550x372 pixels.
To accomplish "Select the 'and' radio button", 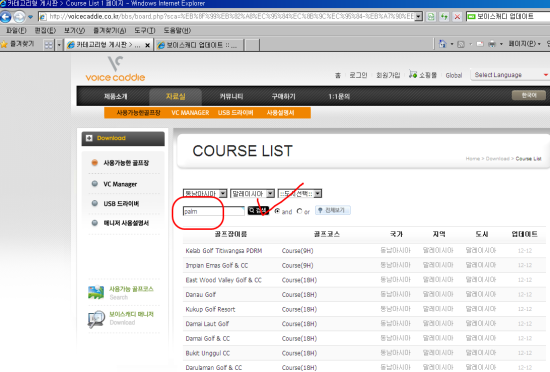I will tap(277, 211).
